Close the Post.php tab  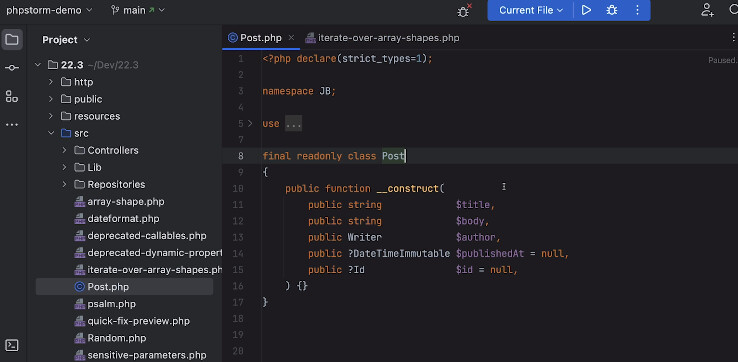click(x=291, y=38)
